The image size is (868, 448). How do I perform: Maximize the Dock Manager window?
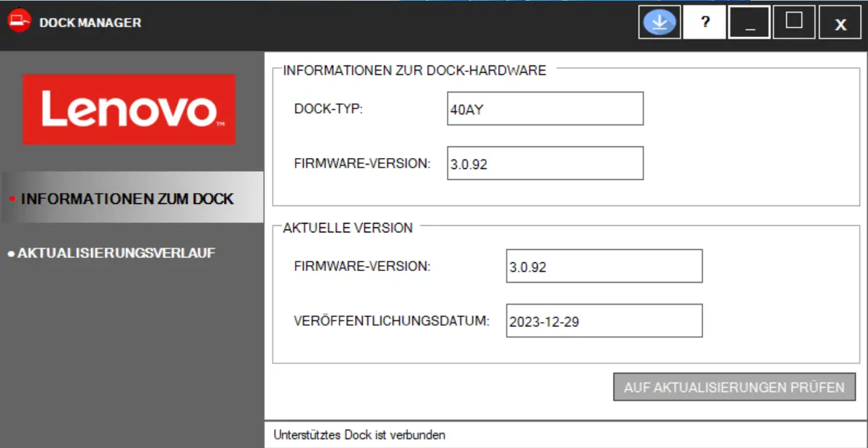794,22
